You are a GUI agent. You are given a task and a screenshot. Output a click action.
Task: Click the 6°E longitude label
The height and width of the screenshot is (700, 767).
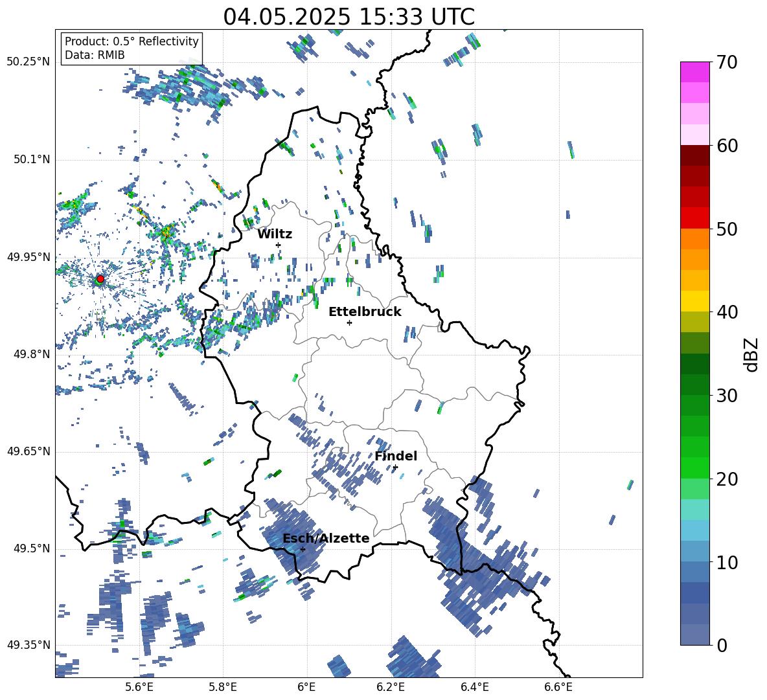[306, 688]
